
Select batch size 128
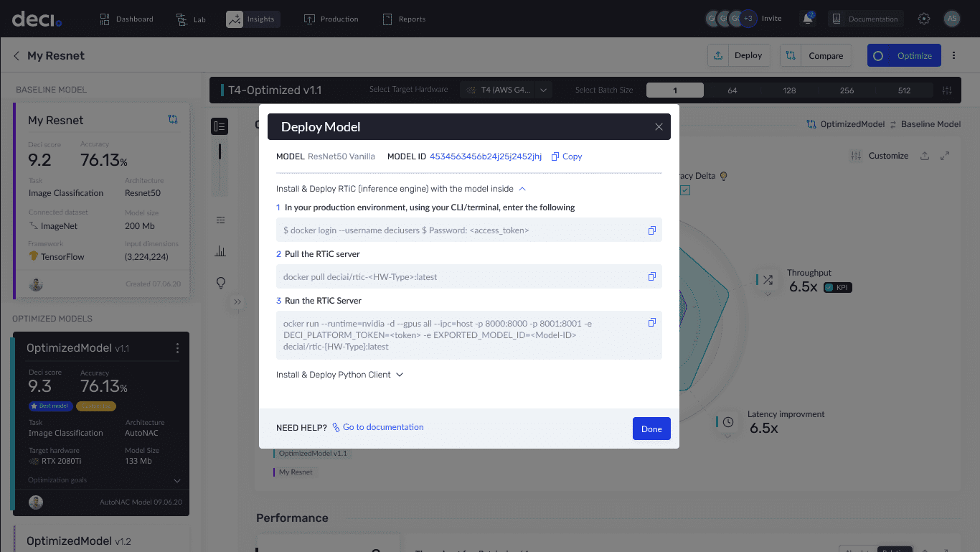point(789,90)
